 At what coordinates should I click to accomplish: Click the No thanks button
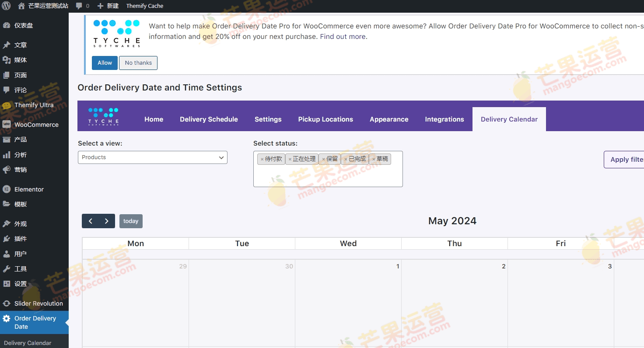point(138,63)
